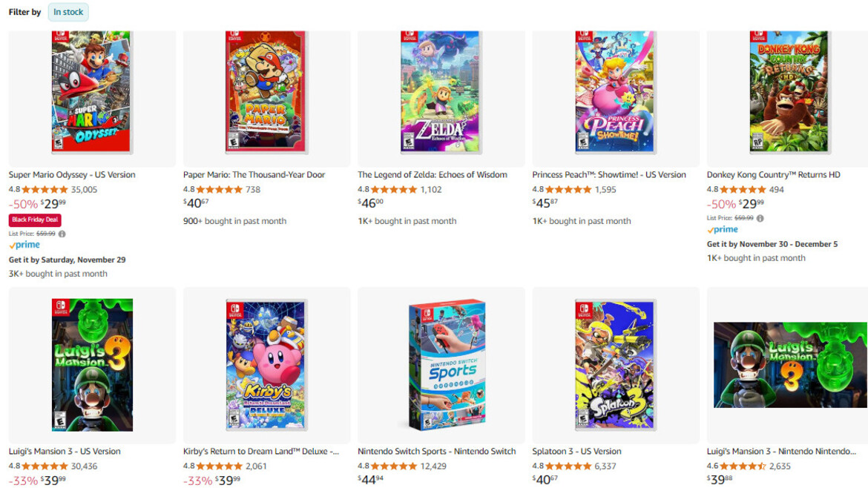
Task: Click the star rating for Kirby's Return to Dream Land
Action: click(218, 465)
